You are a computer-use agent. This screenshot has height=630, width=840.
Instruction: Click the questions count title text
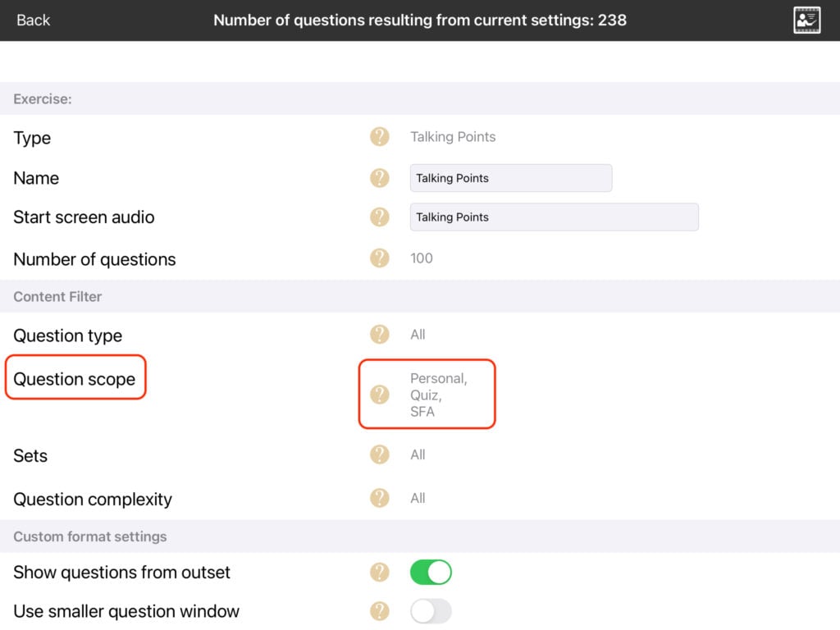point(420,21)
